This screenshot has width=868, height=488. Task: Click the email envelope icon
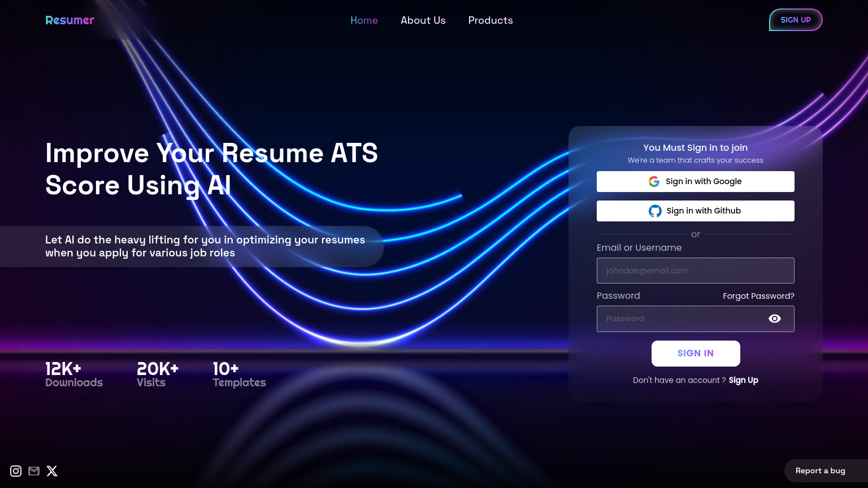point(34,471)
